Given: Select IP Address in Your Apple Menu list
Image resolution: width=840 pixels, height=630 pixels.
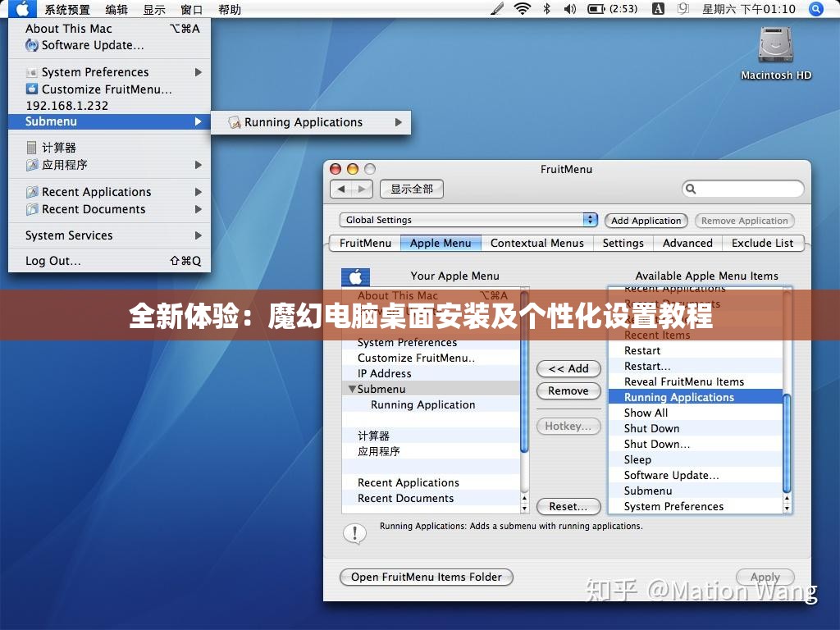Looking at the screenshot, I should 431,373.
